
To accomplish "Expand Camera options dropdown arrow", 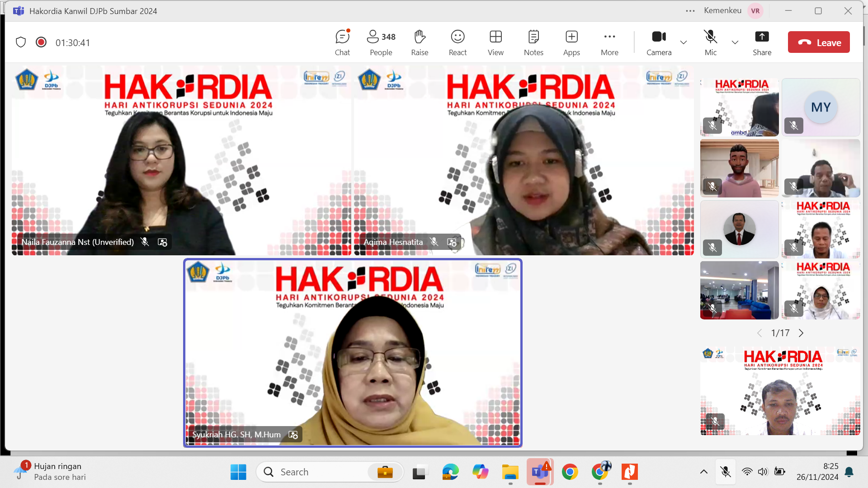I will pyautogui.click(x=684, y=42).
